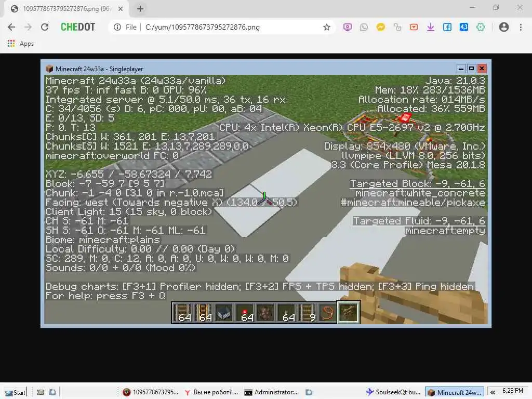Click second quick launch icon in taskbar

tap(52, 392)
